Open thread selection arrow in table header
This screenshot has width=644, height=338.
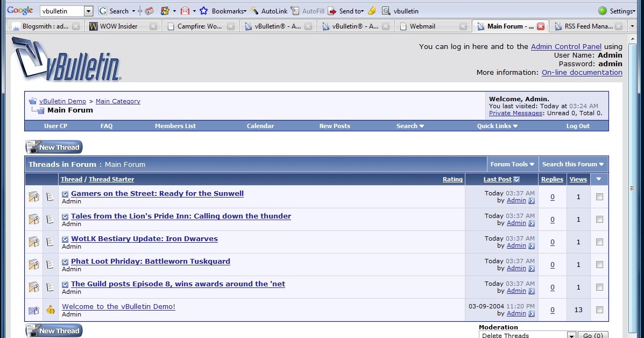599,179
